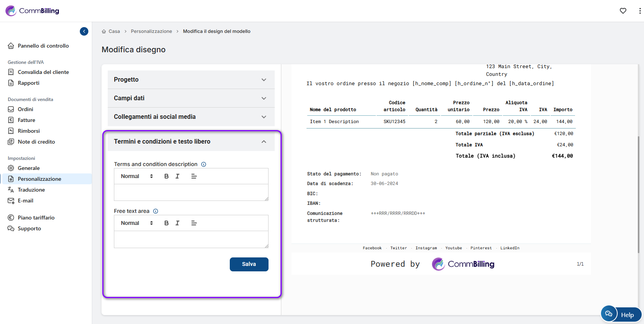Open text alignment in Free text area editor

click(194, 223)
